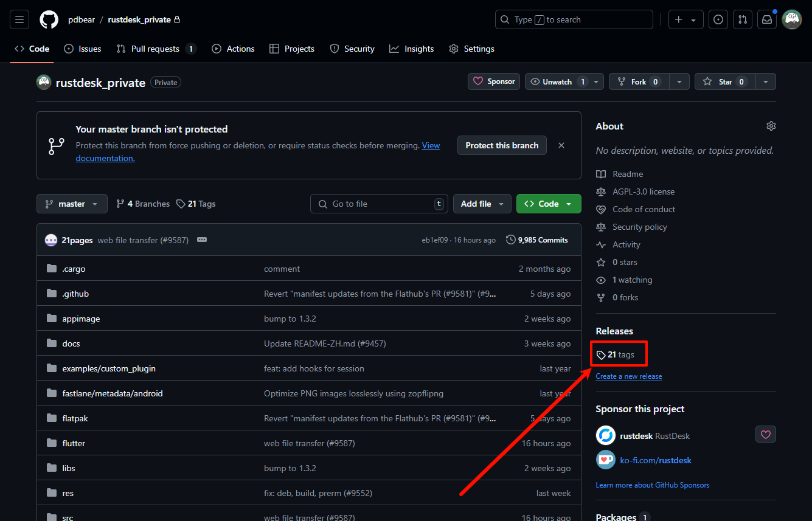812x521 pixels.
Task: Open ko-fi.com/rustdesk link
Action: [x=656, y=460]
